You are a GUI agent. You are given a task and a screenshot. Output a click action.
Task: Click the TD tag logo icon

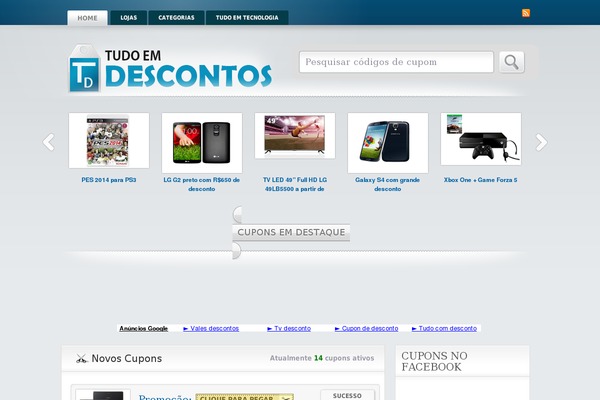pyautogui.click(x=84, y=68)
